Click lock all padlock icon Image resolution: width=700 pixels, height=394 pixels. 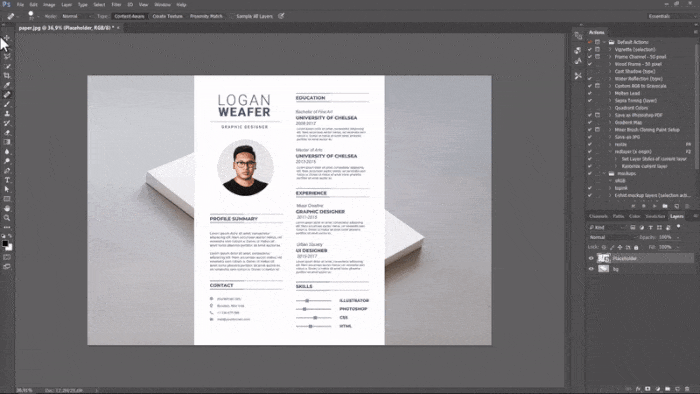[x=636, y=247]
